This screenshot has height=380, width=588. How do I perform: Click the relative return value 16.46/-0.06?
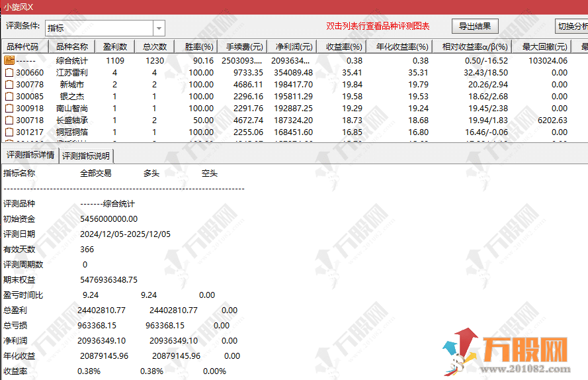tap(487, 132)
